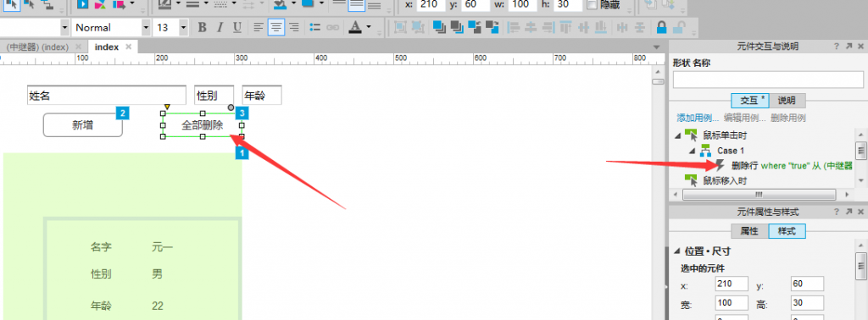Screen dimensions: 868x320
Task: Switch to the 说明 tab
Action: [787, 101]
